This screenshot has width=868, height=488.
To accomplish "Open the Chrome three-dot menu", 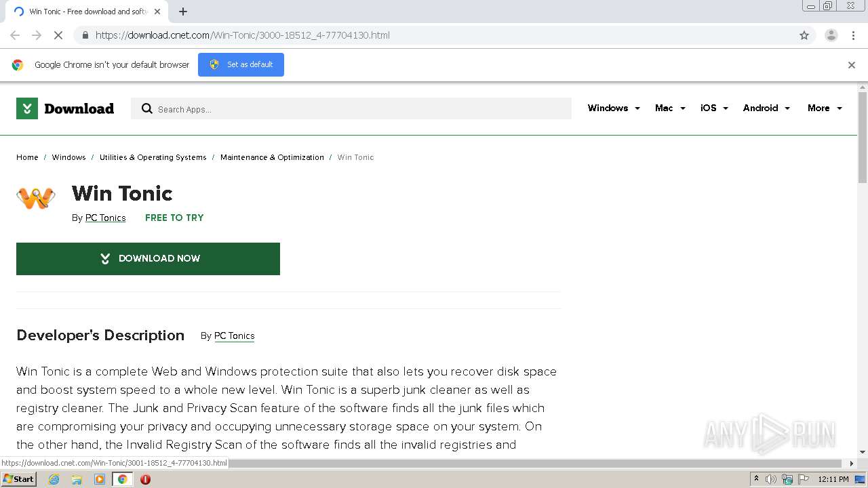I will coord(853,35).
